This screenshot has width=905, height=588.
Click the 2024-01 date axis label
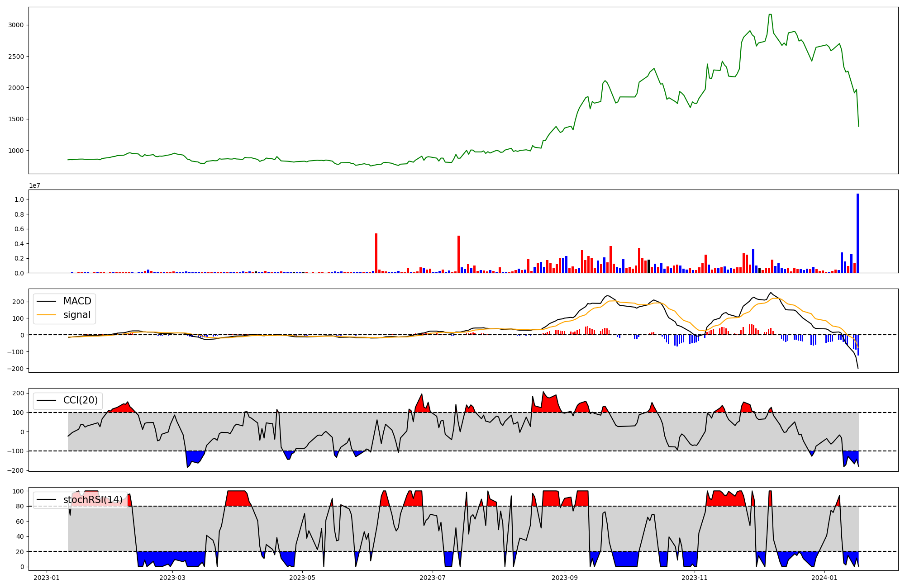[x=824, y=578]
